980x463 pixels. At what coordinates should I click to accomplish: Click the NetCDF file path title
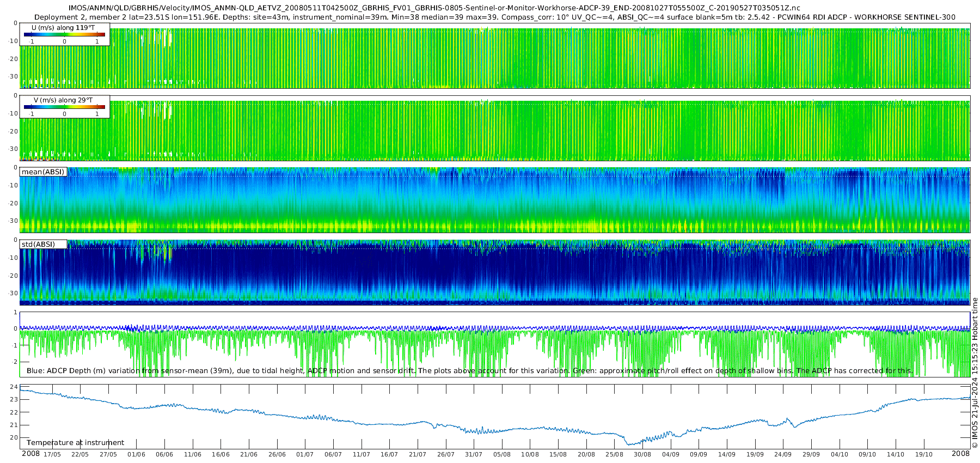(x=434, y=8)
